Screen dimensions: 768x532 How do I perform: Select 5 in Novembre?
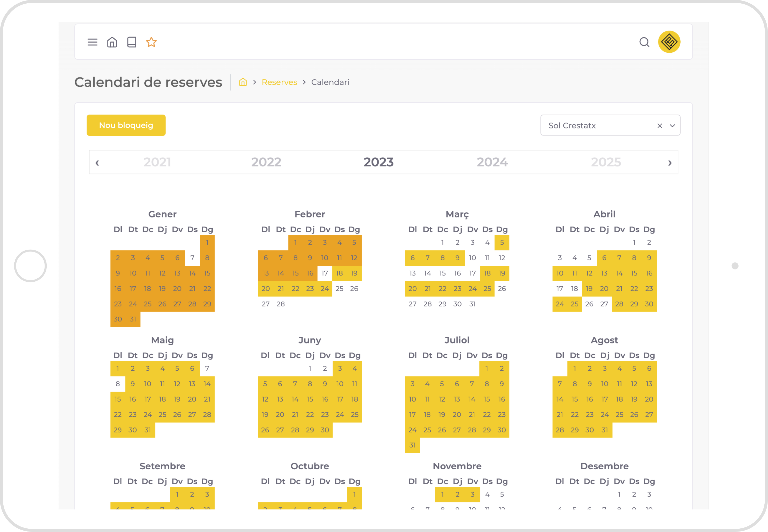[502, 495]
